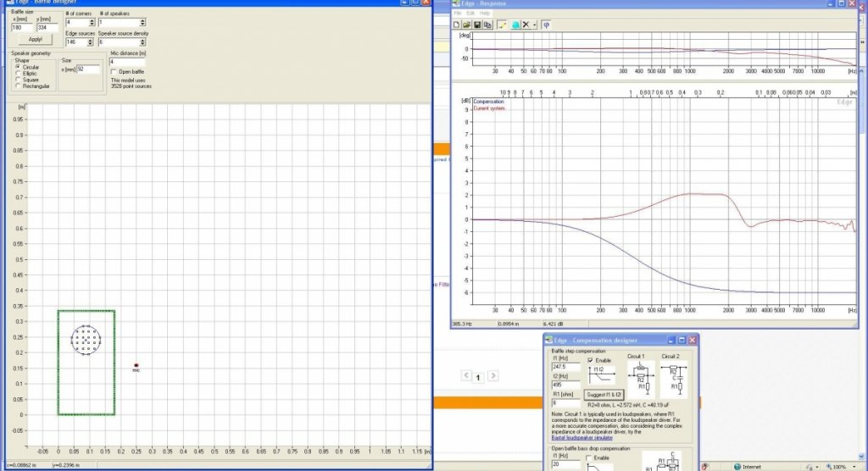Click the R2, L, C values result text
Image resolution: width=868 pixels, height=471 pixels.
[x=628, y=405]
